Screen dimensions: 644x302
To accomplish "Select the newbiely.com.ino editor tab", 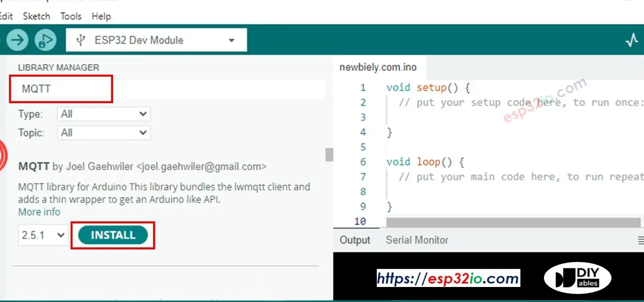I will (378, 67).
